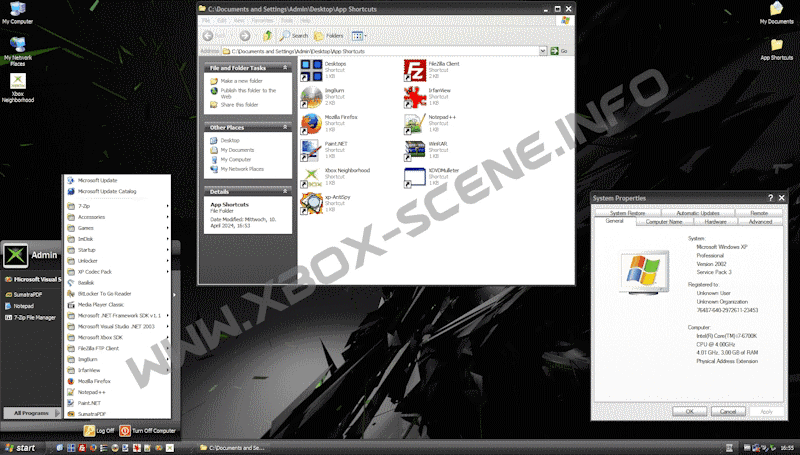The height and width of the screenshot is (455, 800).
Task: Click Publish this folder to the Web
Action: 248,93
